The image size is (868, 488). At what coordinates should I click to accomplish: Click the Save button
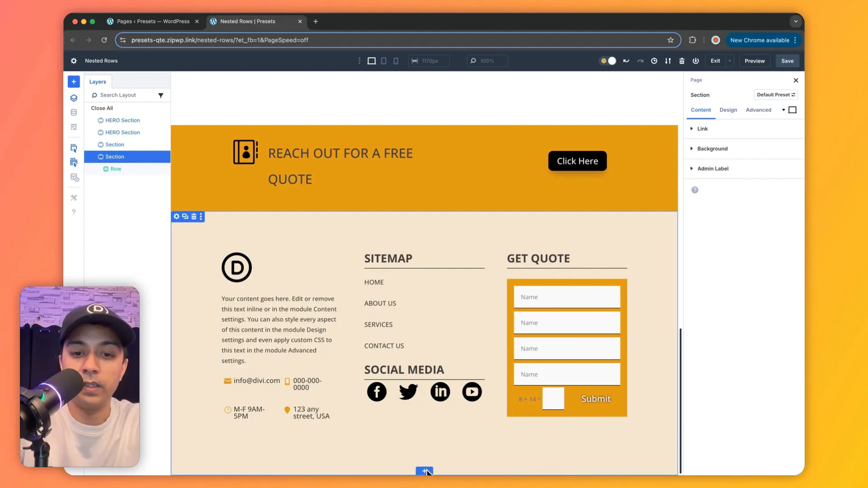point(787,61)
